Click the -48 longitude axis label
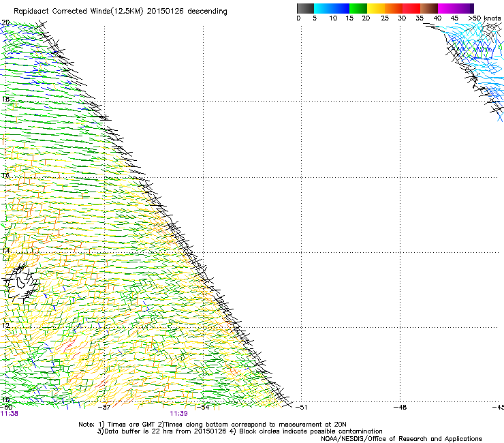This screenshot has width=504, height=443. click(400, 408)
